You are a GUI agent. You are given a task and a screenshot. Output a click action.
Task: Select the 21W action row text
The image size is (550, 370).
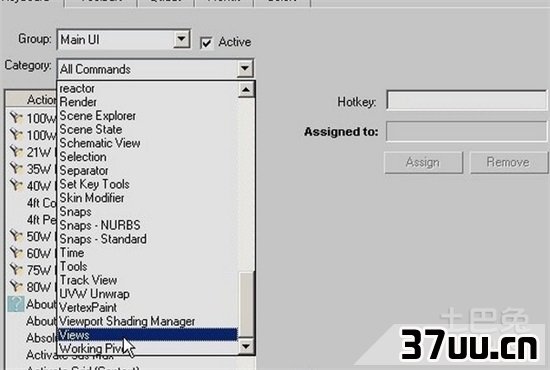[x=39, y=152]
